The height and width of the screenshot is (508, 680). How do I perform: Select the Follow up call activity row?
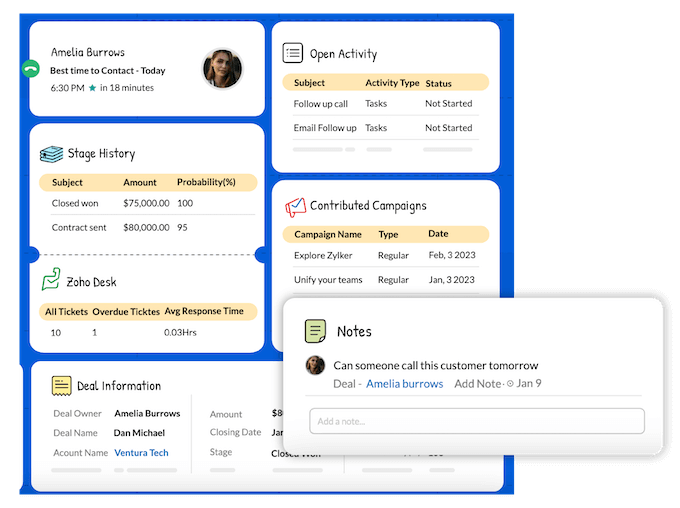pos(385,103)
